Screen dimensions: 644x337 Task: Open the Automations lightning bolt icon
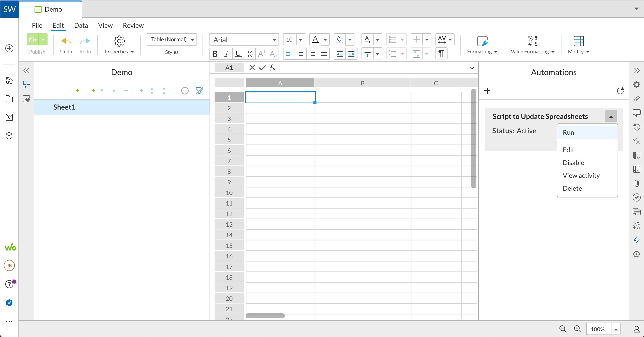click(x=636, y=240)
